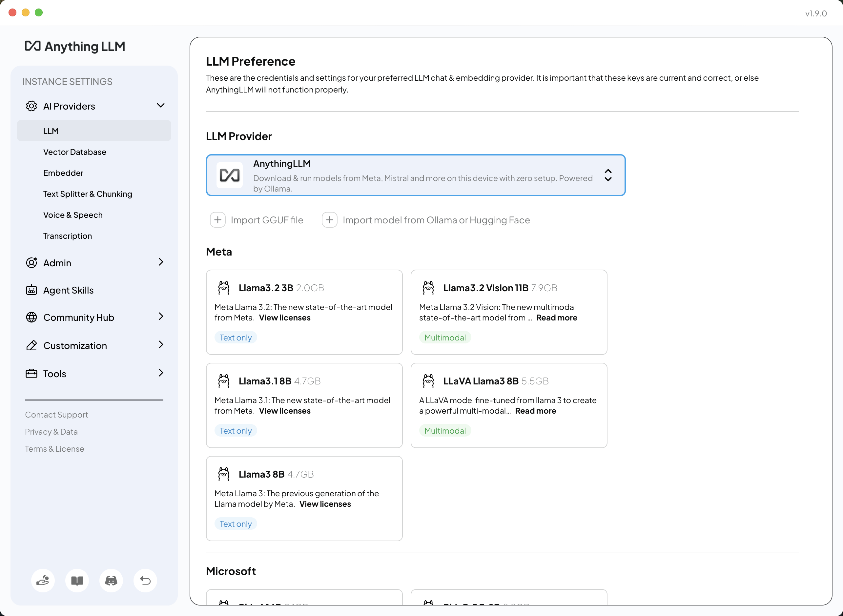Image resolution: width=843 pixels, height=616 pixels.
Task: Select the Llama3 8B model title
Action: coord(261,474)
